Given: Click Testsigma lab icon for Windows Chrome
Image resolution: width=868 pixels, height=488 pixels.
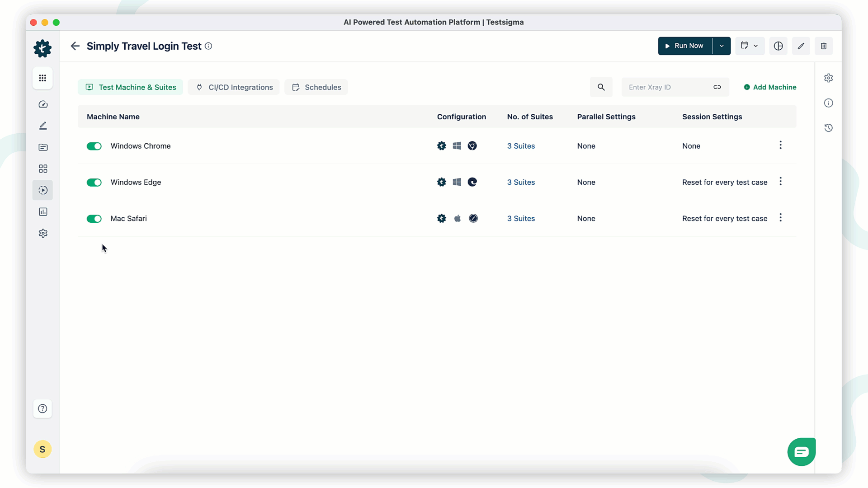Looking at the screenshot, I should 442,146.
